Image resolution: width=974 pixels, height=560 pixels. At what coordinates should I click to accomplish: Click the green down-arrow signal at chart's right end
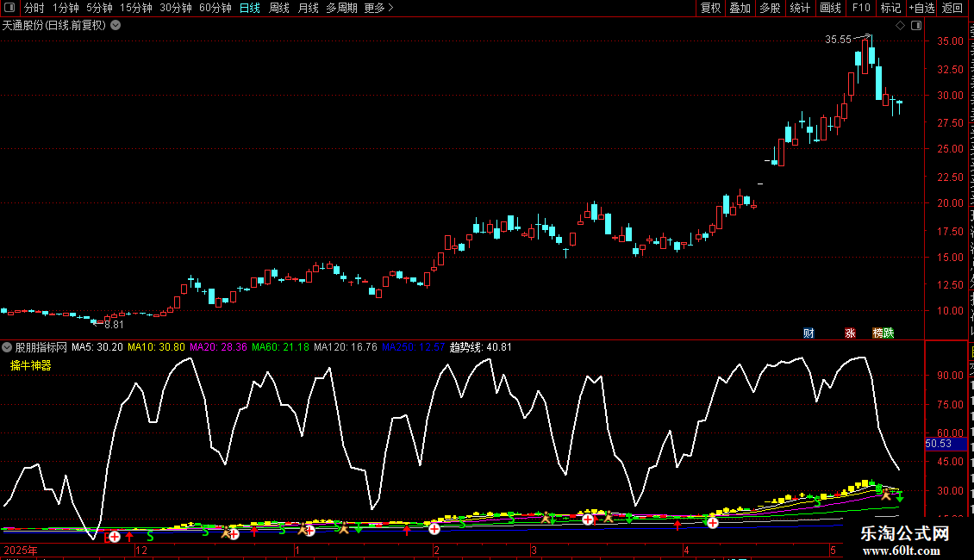[x=900, y=496]
